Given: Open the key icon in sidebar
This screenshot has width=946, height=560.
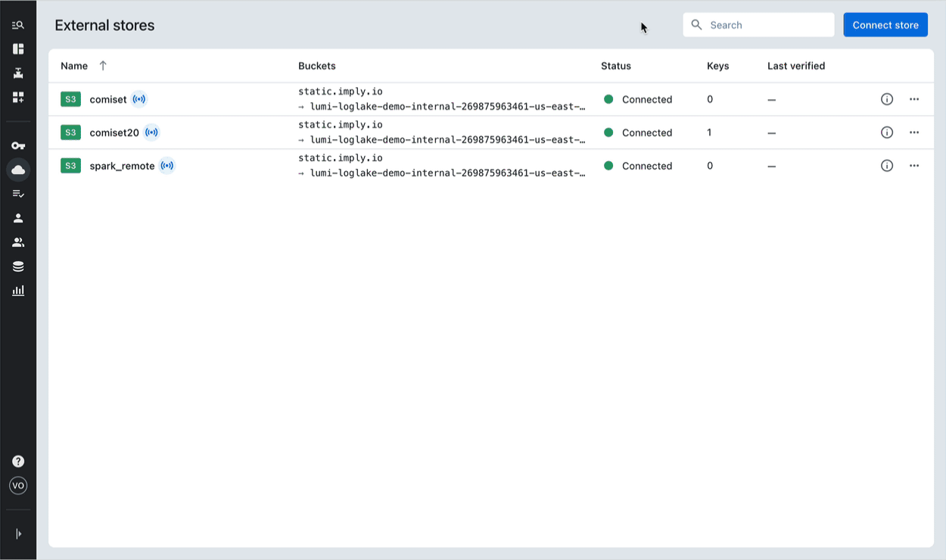Looking at the screenshot, I should coord(18,145).
